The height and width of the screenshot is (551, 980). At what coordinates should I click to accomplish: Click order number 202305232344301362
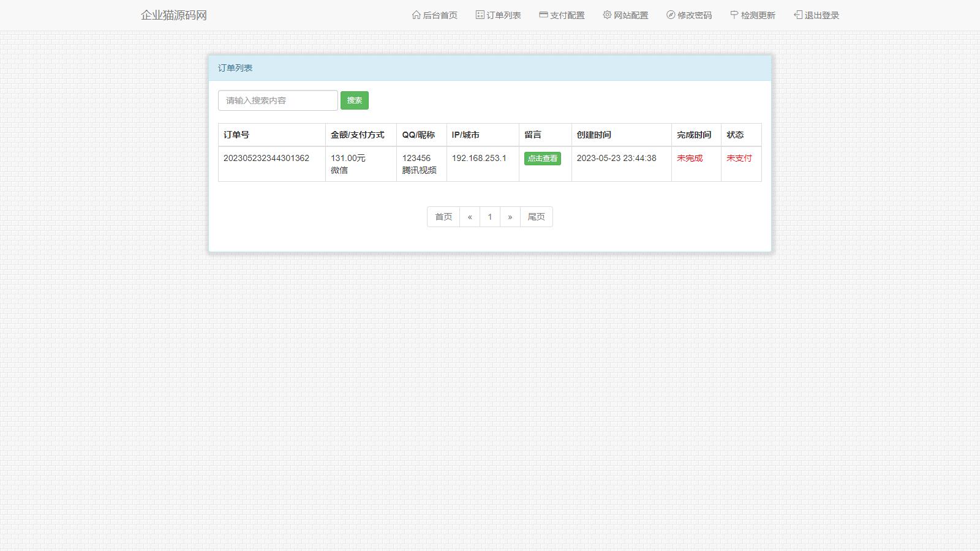(x=266, y=158)
